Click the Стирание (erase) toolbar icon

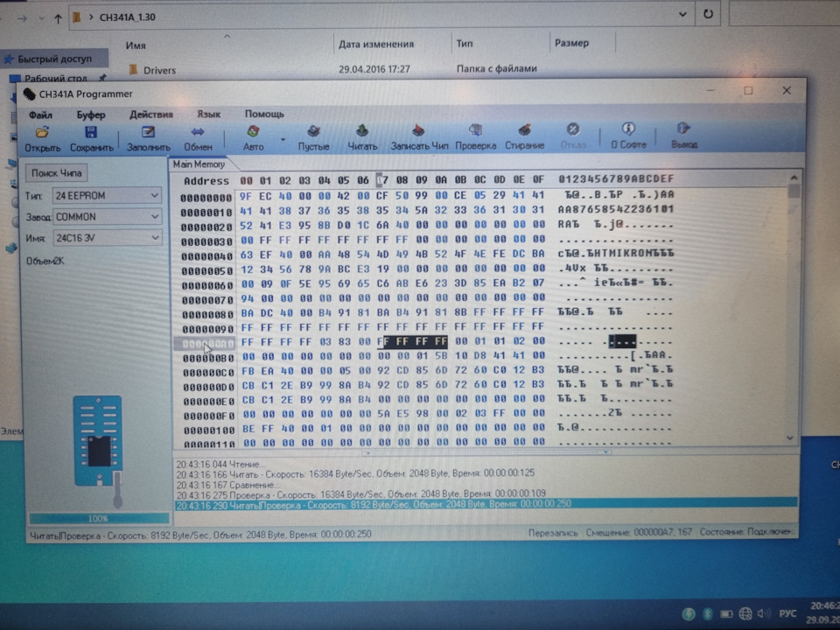(524, 130)
